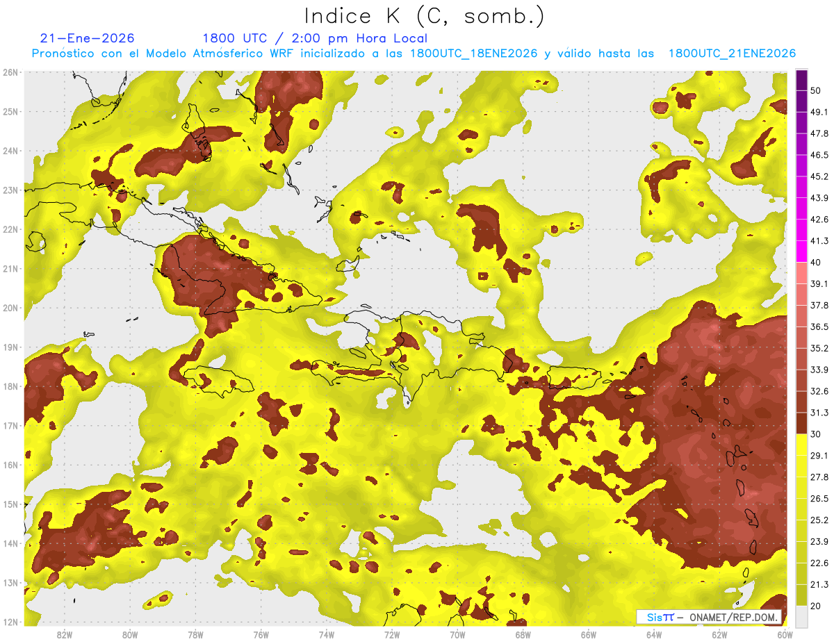Click the '60W' longitude label

[785, 634]
